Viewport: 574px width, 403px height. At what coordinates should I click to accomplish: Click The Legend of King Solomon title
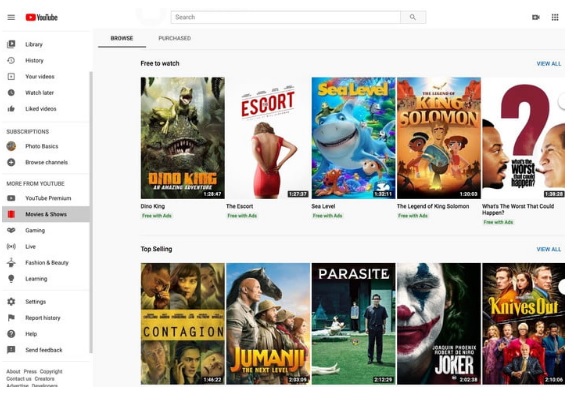(x=433, y=206)
